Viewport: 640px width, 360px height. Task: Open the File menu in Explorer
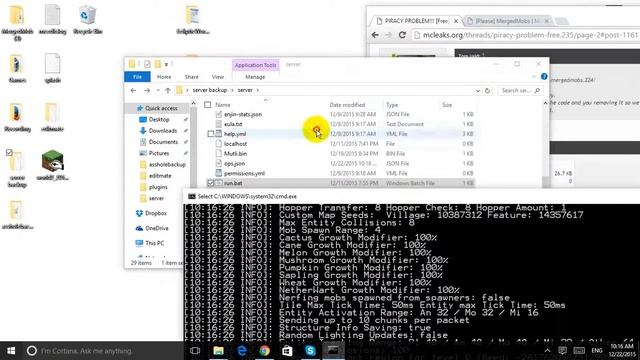pos(137,77)
